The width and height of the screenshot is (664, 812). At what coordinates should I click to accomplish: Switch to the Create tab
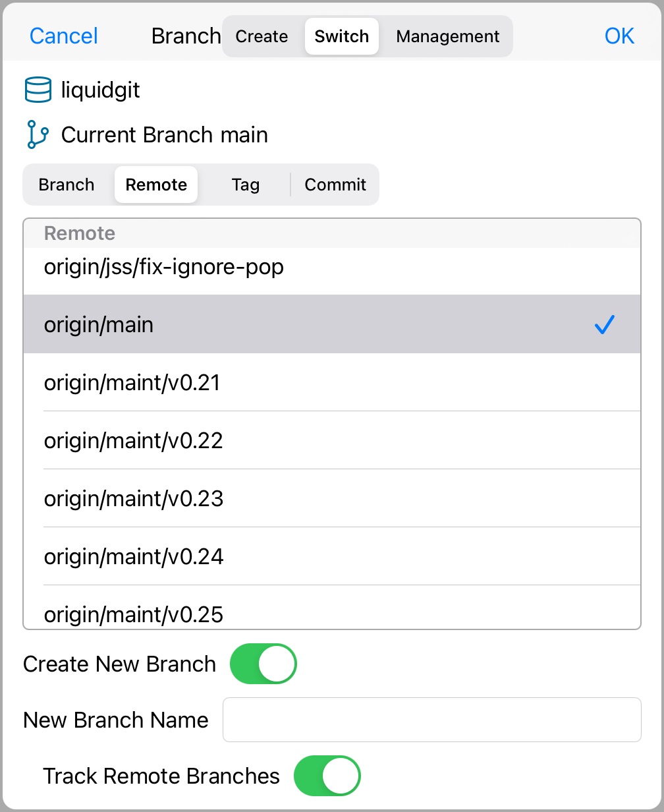(x=262, y=36)
